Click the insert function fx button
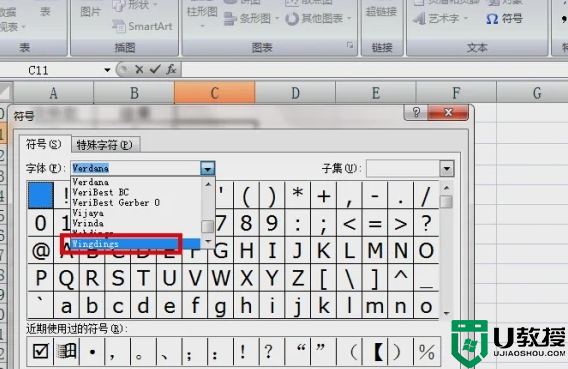Image resolution: width=568 pixels, height=369 pixels. 171,69
